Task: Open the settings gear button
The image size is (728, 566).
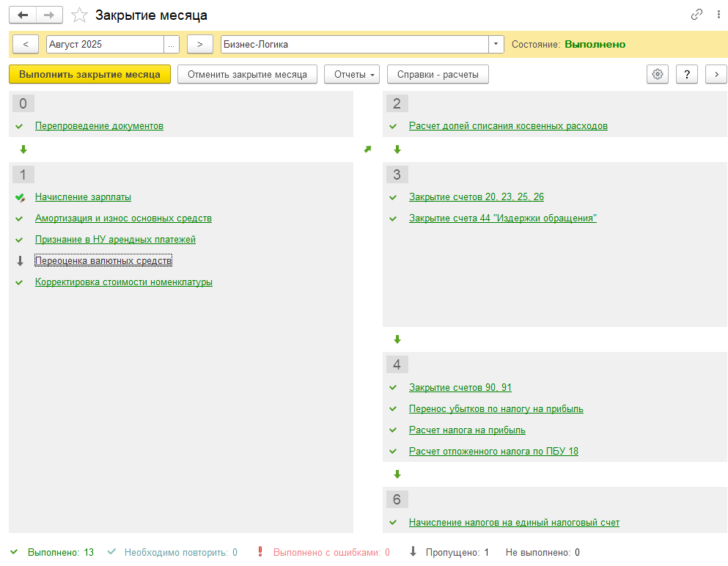Action: [658, 74]
